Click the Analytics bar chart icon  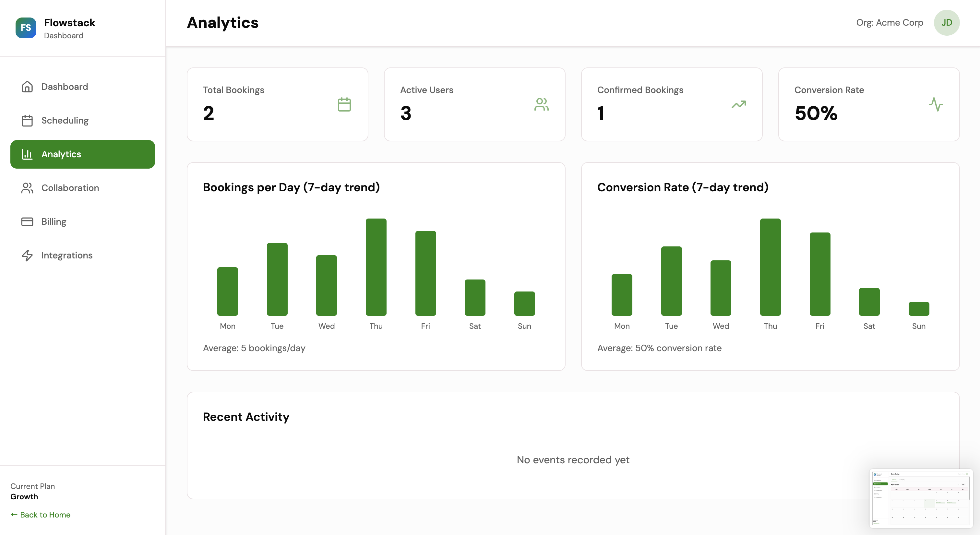tap(27, 154)
